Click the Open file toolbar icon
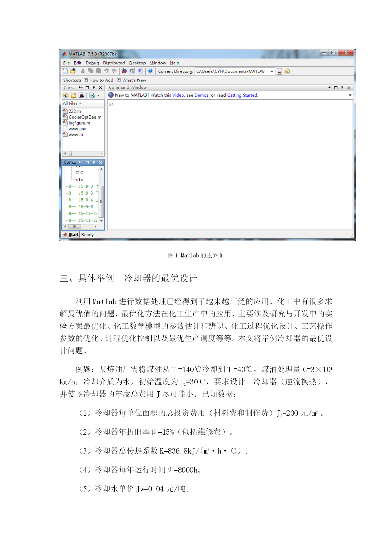 point(73,71)
